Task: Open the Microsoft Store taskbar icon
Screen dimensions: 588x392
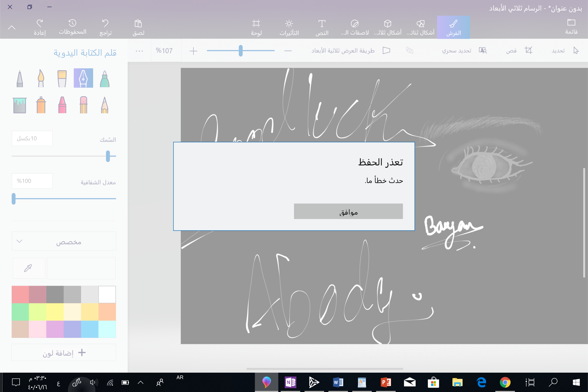Action: tap(433, 382)
